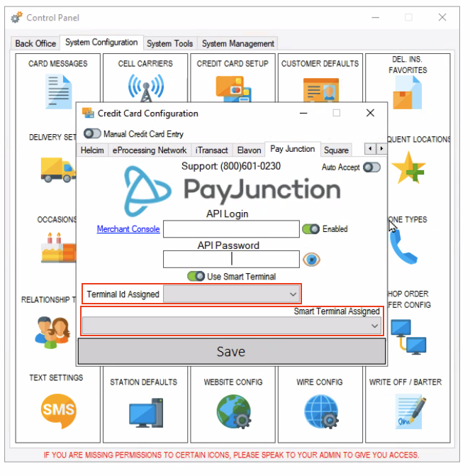The height and width of the screenshot is (476, 470).
Task: Open Website Config globe gear icon
Action: (234, 411)
